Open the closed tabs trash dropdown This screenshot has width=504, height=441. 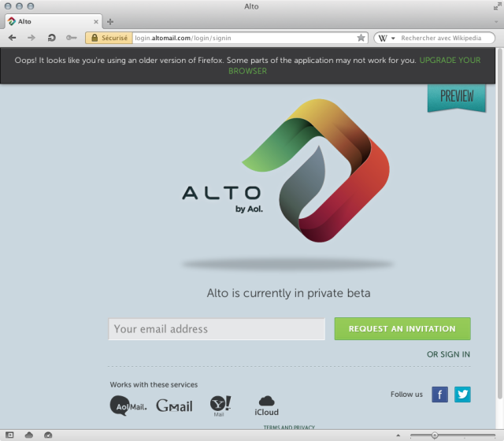496,22
